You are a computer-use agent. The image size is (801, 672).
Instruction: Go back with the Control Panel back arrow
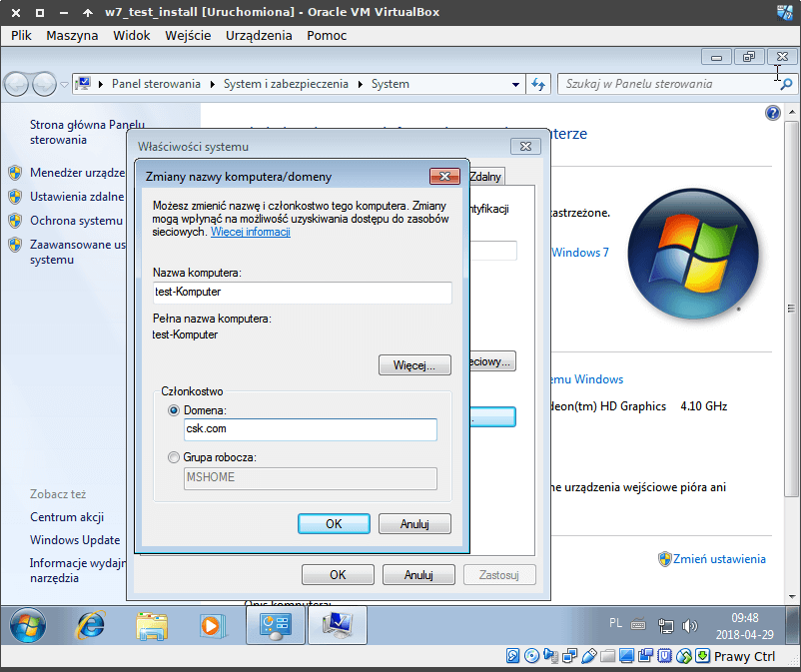coord(16,84)
